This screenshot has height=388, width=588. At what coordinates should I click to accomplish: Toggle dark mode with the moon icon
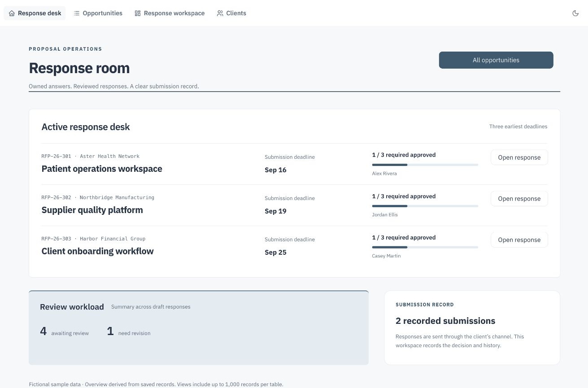pyautogui.click(x=575, y=13)
